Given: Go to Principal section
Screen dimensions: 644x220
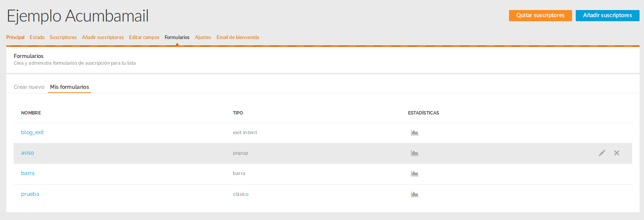Looking at the screenshot, I should tap(15, 38).
